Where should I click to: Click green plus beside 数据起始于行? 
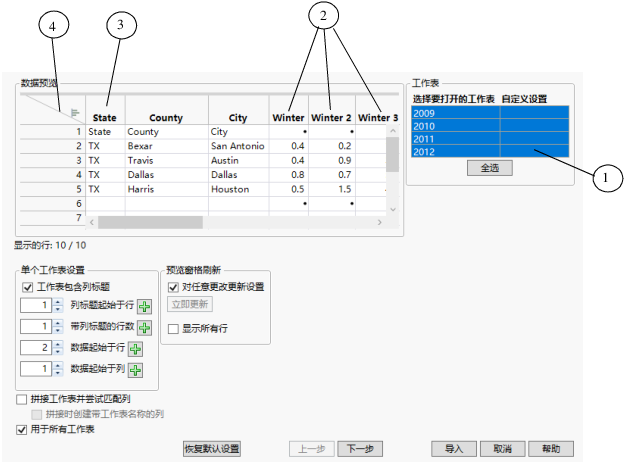136,349
